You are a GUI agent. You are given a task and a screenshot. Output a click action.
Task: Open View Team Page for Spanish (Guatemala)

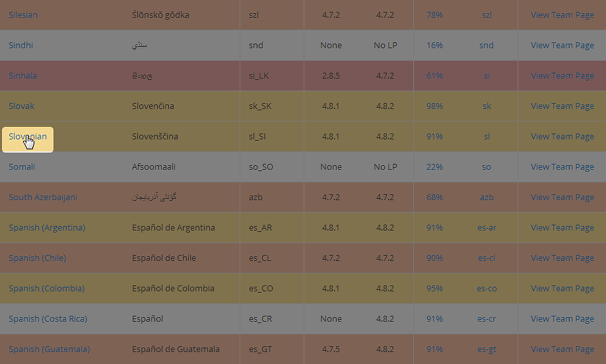click(562, 349)
